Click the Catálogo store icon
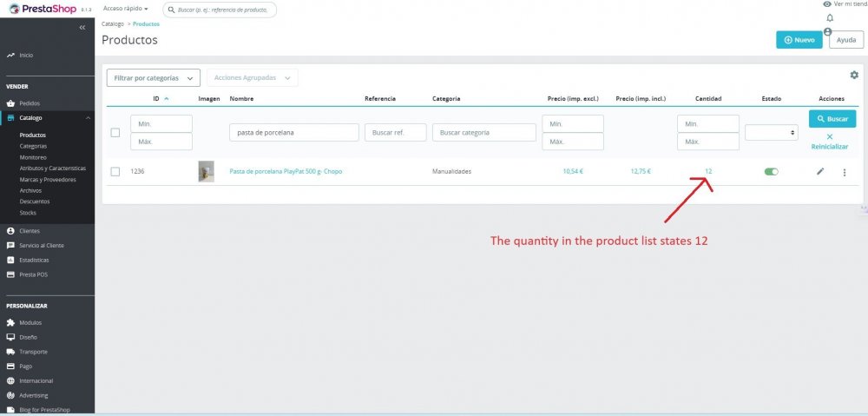The image size is (868, 416). pyautogui.click(x=10, y=118)
